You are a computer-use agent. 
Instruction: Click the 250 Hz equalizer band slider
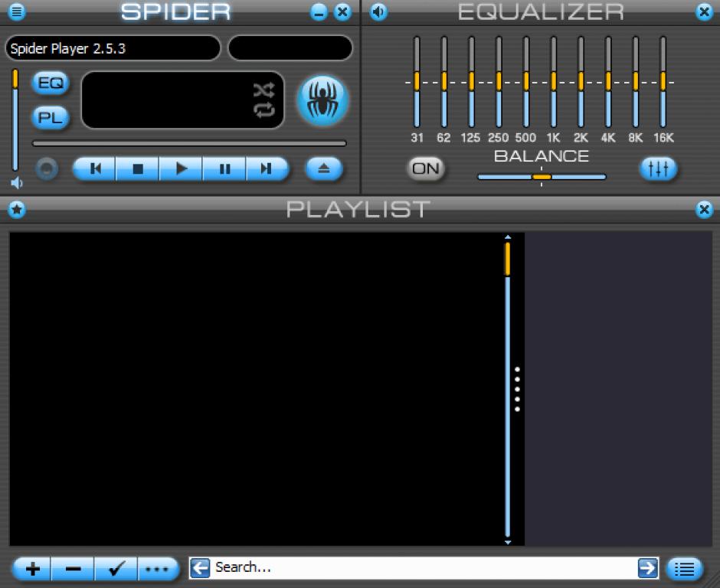point(499,82)
